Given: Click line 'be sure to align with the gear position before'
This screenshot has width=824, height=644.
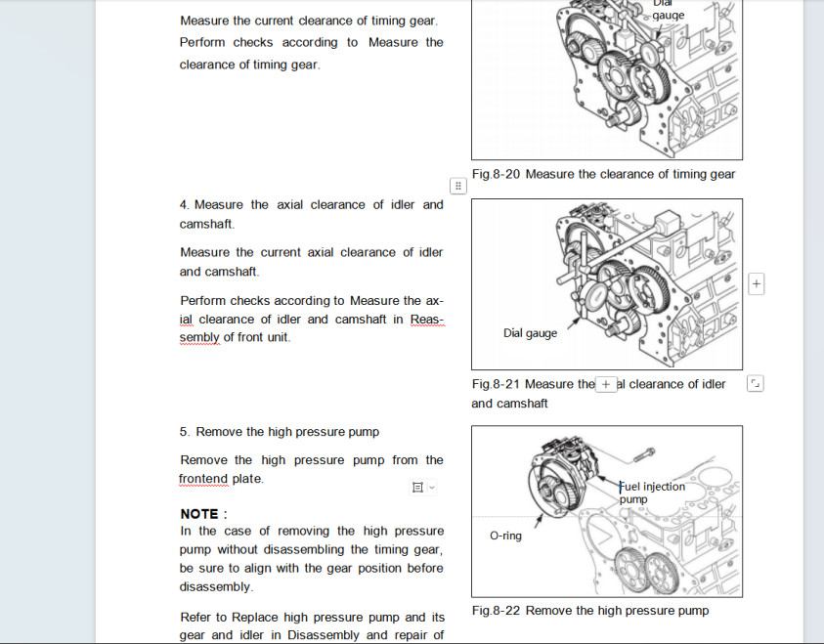Looking at the screenshot, I should [311, 568].
